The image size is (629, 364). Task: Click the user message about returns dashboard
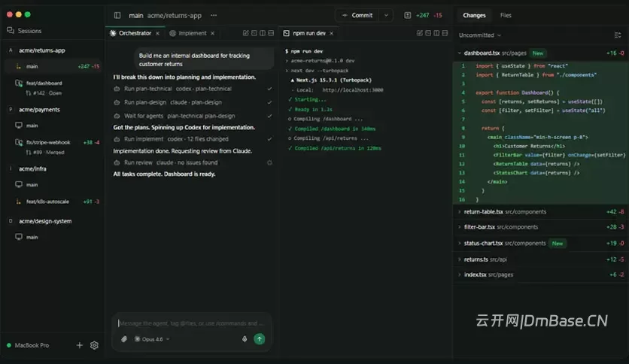[204, 59]
